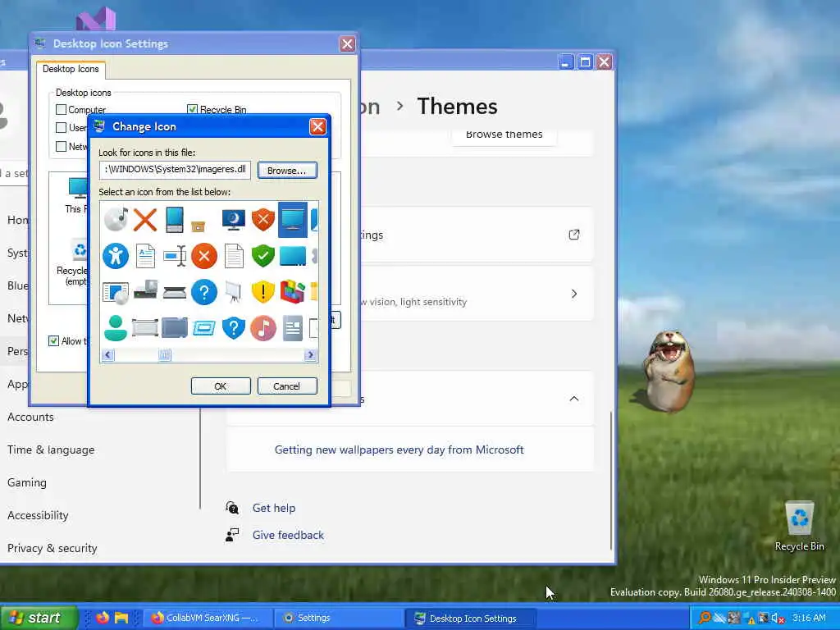Select the grey memory module hardware icon

click(145, 328)
